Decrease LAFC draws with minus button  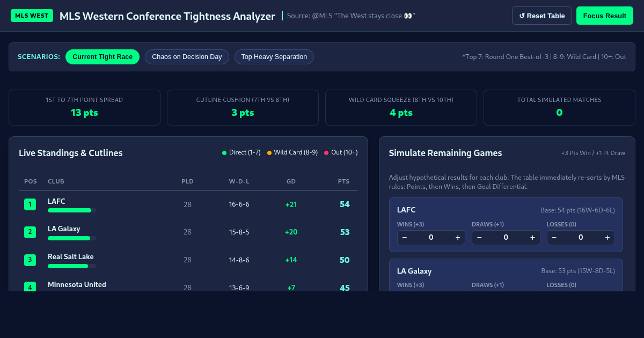(x=479, y=238)
